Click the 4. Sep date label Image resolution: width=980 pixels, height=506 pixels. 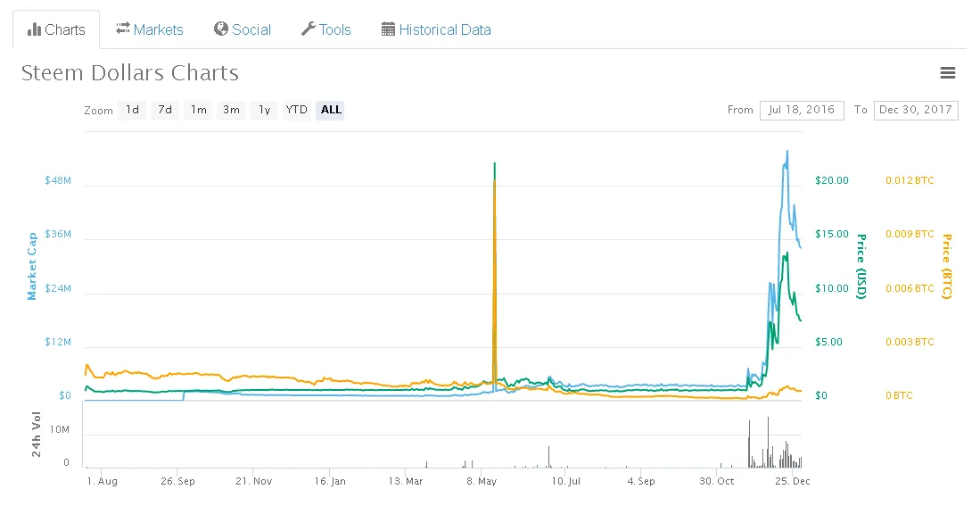click(x=641, y=481)
